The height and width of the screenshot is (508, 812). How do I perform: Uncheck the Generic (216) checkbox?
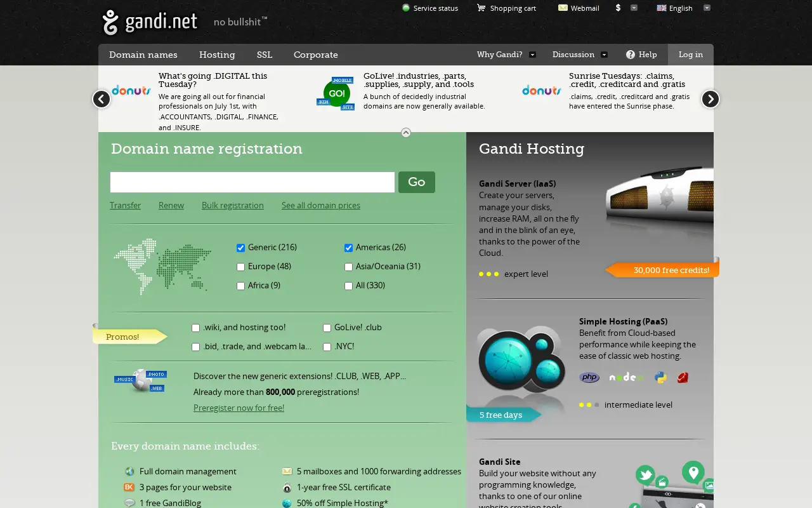[x=240, y=248]
